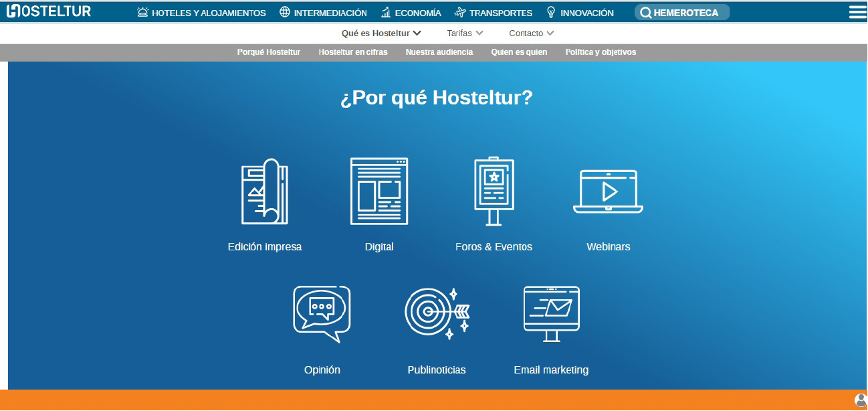The height and width of the screenshot is (411, 868).
Task: Navigate to the Economía section
Action: (411, 13)
